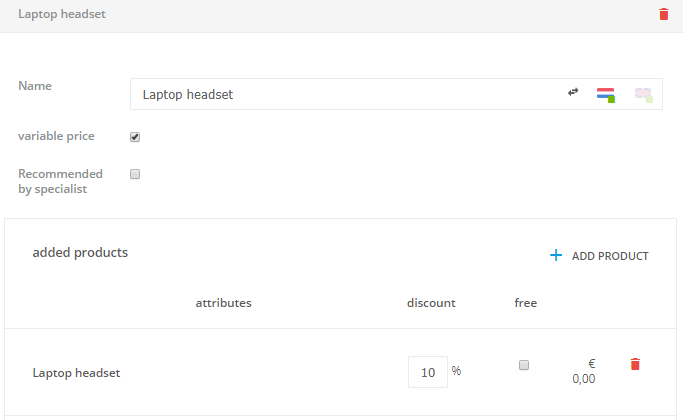Click the 'variable price' label text
Image resolution: width=683 pixels, height=420 pixels.
tap(56, 136)
